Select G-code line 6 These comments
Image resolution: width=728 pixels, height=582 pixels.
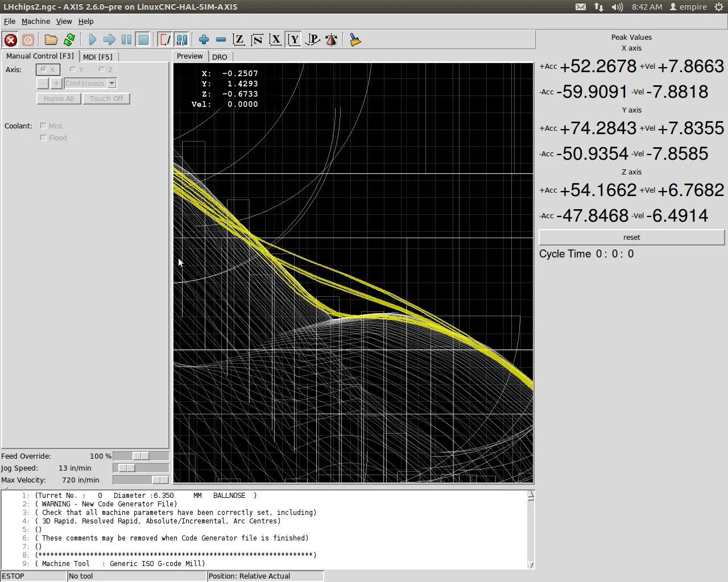pos(172,538)
